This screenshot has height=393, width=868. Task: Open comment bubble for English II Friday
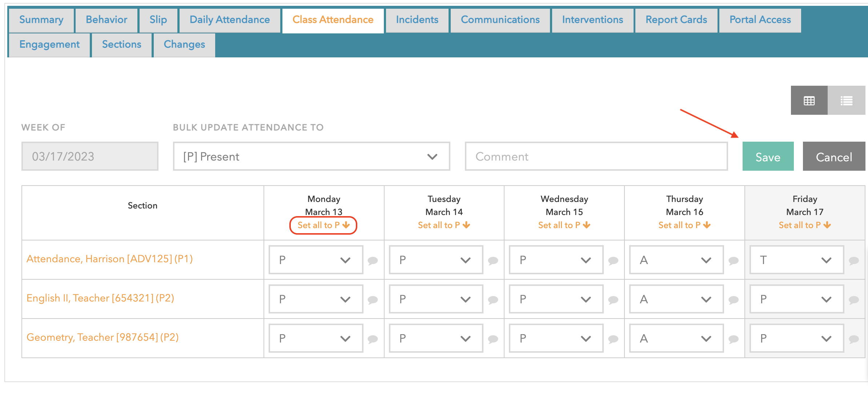(x=854, y=300)
